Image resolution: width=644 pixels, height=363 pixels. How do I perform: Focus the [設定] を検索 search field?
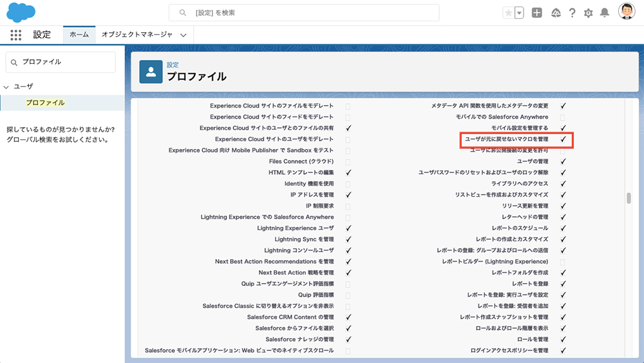[x=304, y=13]
